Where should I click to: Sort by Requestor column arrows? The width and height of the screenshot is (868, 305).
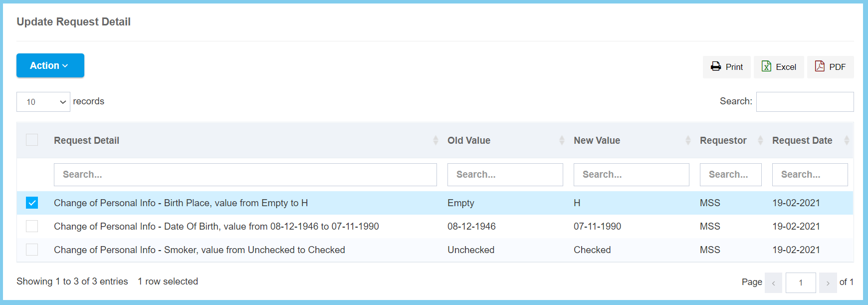coord(760,140)
